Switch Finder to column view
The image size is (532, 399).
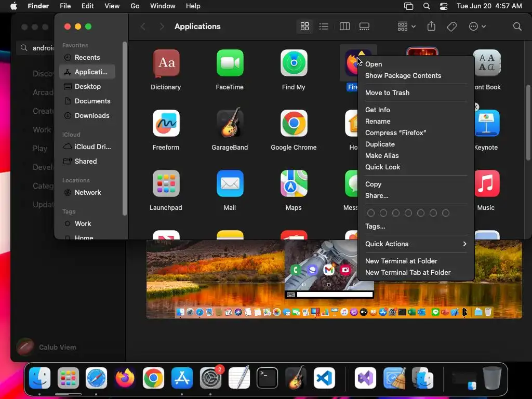(x=344, y=26)
